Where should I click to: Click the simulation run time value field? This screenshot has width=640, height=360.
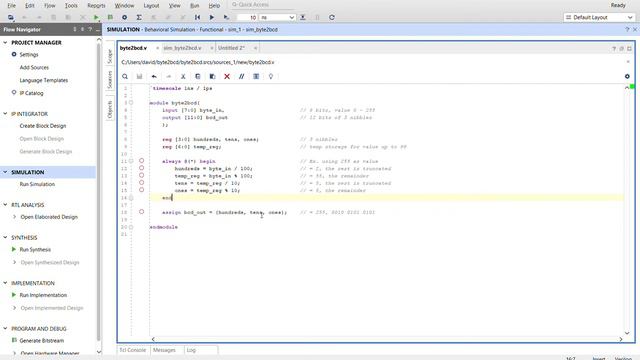pyautogui.click(x=247, y=18)
